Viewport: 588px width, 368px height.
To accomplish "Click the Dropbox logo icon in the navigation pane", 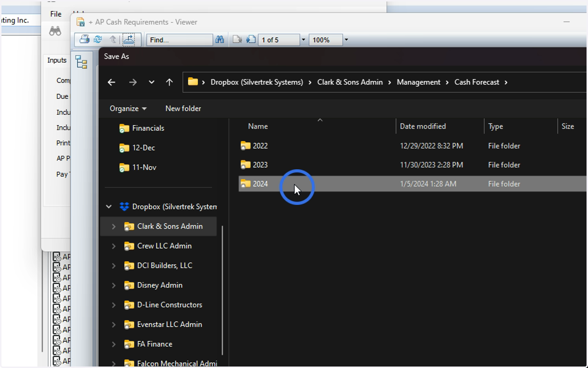I will click(124, 207).
